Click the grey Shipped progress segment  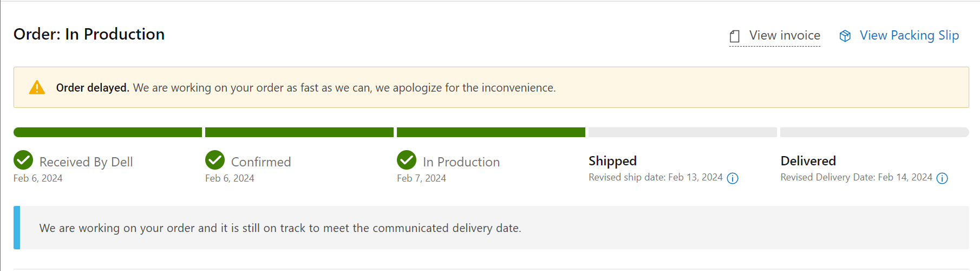(683, 132)
